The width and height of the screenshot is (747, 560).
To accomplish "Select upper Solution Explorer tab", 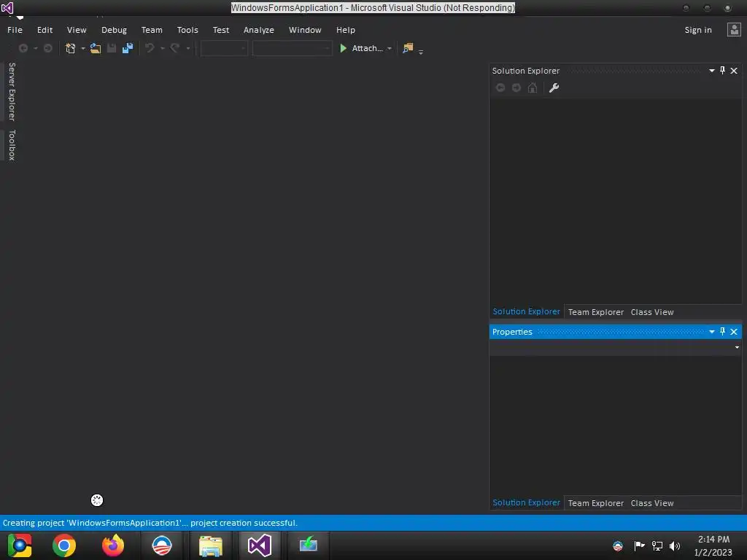I will point(527,311).
